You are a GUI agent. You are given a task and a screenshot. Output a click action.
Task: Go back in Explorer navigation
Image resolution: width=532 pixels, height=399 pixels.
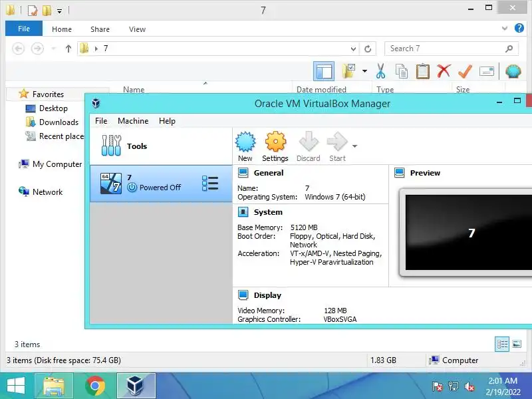pyautogui.click(x=19, y=49)
